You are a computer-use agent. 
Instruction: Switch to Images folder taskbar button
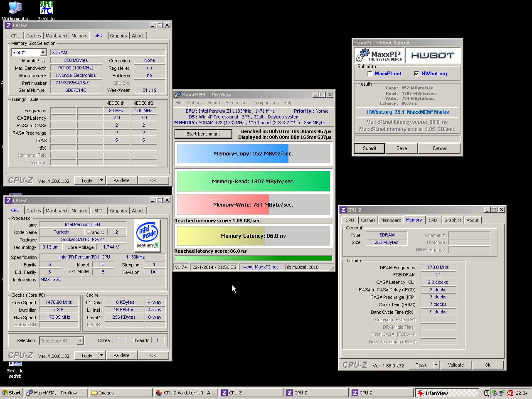pos(121,393)
